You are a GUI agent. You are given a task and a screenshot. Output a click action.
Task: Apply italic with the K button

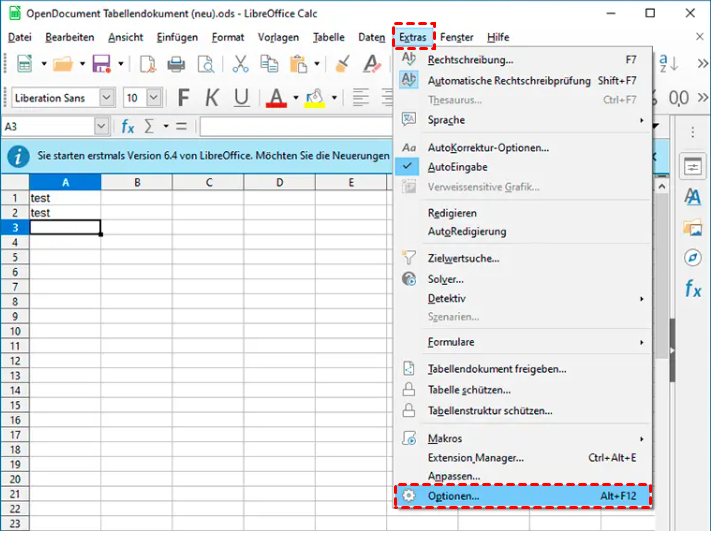click(x=211, y=98)
